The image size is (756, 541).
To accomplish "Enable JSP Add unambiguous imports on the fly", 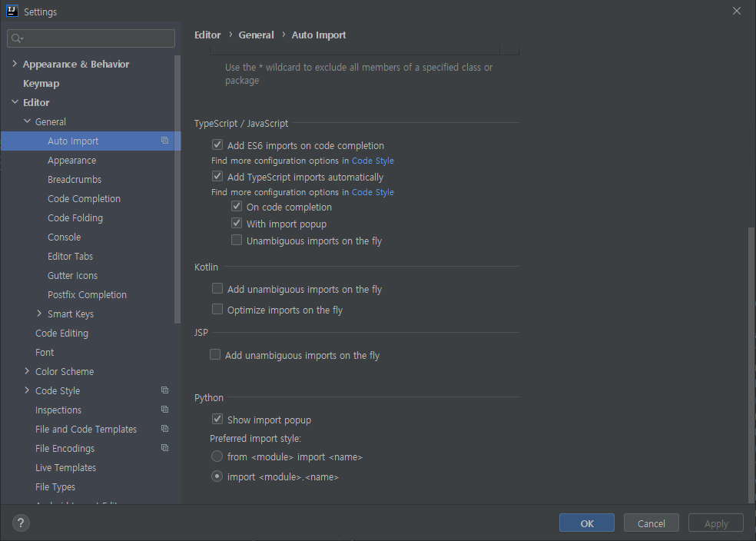I will coord(215,355).
